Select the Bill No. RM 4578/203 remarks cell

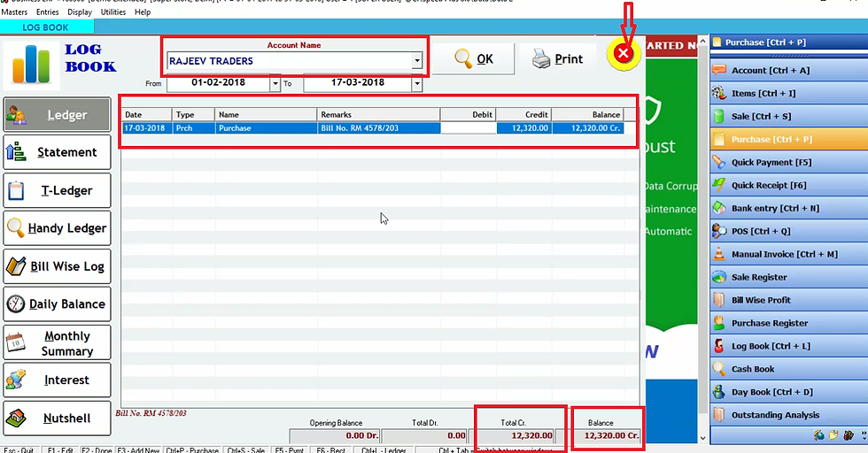[x=379, y=127]
